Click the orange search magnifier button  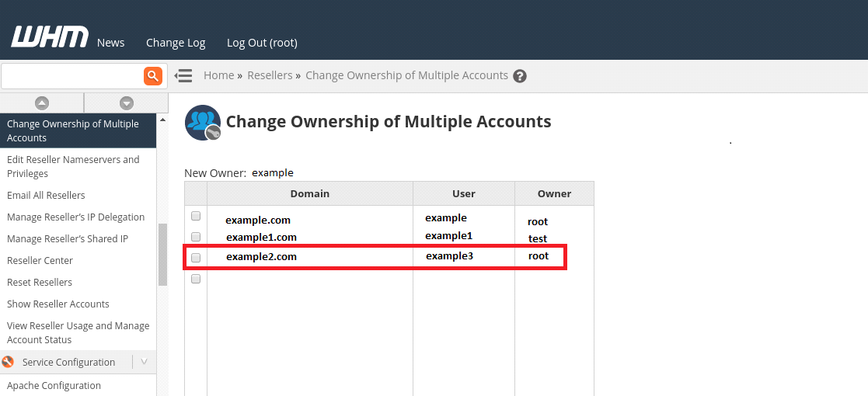coord(153,76)
